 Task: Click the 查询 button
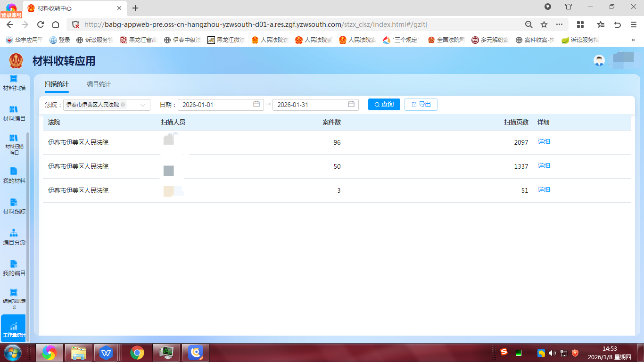pyautogui.click(x=384, y=105)
